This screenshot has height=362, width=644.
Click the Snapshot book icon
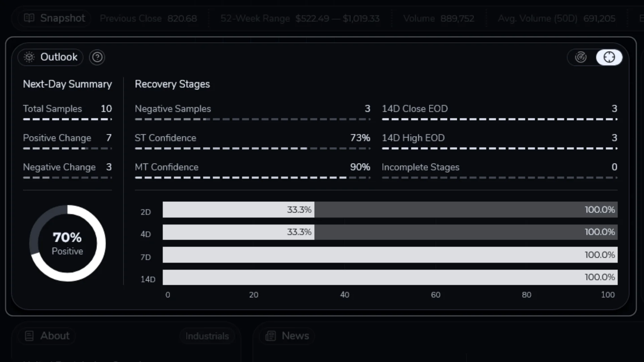coord(29,18)
